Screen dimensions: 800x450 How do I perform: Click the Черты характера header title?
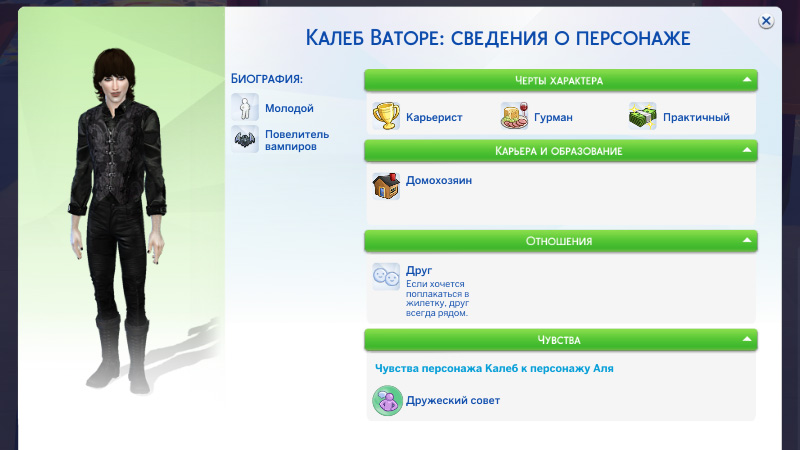point(559,81)
